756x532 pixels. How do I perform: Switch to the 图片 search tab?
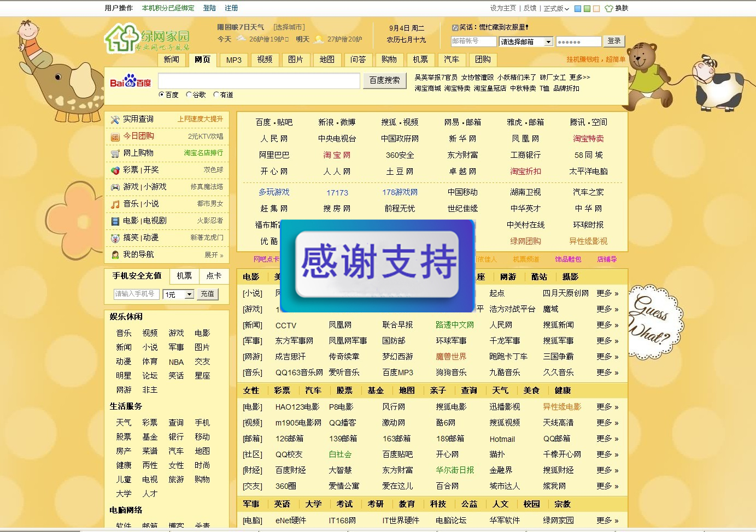click(296, 60)
